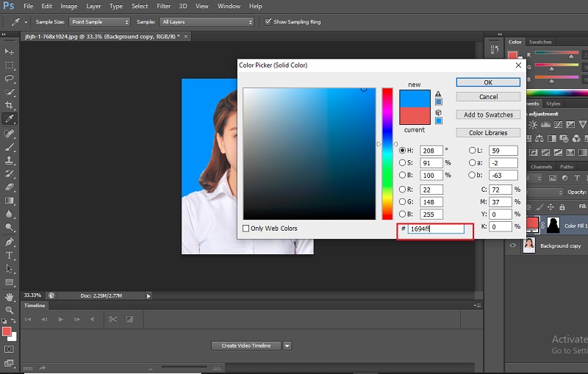Expand the tools panel double arrows
The height and width of the screenshot is (374, 588).
click(x=4, y=34)
